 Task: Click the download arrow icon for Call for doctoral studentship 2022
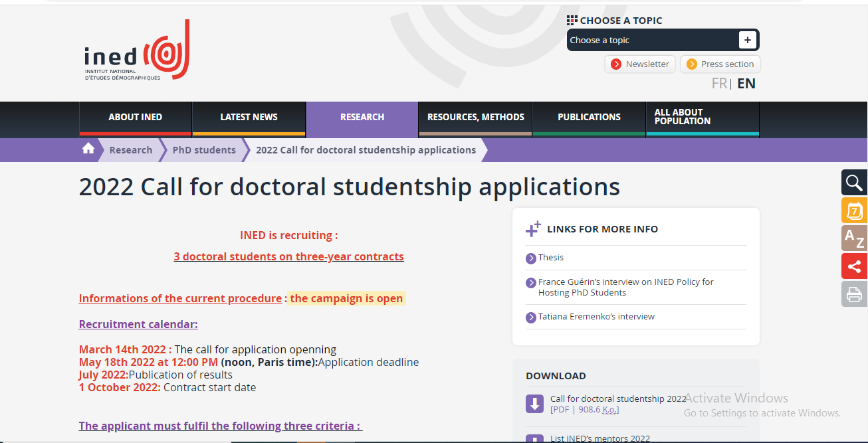point(534,403)
